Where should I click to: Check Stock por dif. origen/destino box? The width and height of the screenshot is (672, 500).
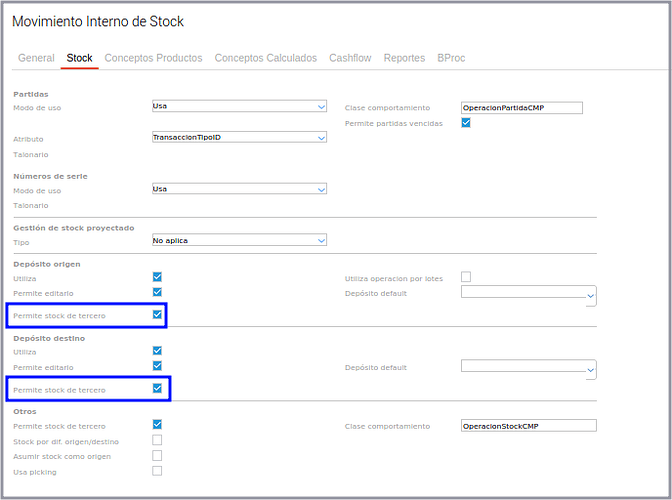tap(157, 440)
